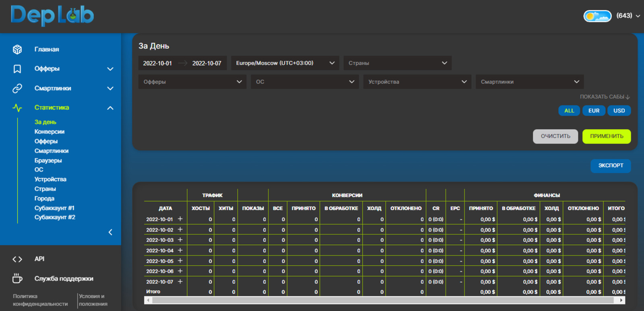Viewport: 644px width, 311px height.
Task: Click the bookmark icon for Офферы
Action: [x=18, y=69]
